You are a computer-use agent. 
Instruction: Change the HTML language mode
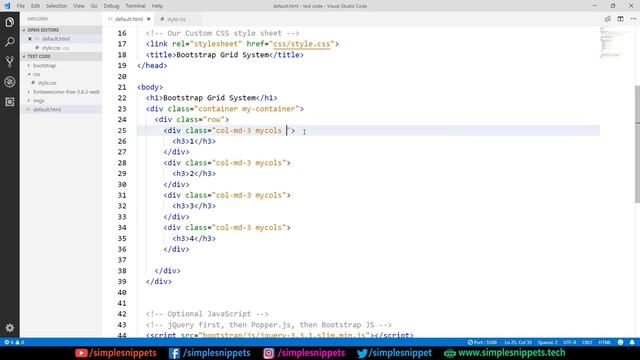(604, 342)
